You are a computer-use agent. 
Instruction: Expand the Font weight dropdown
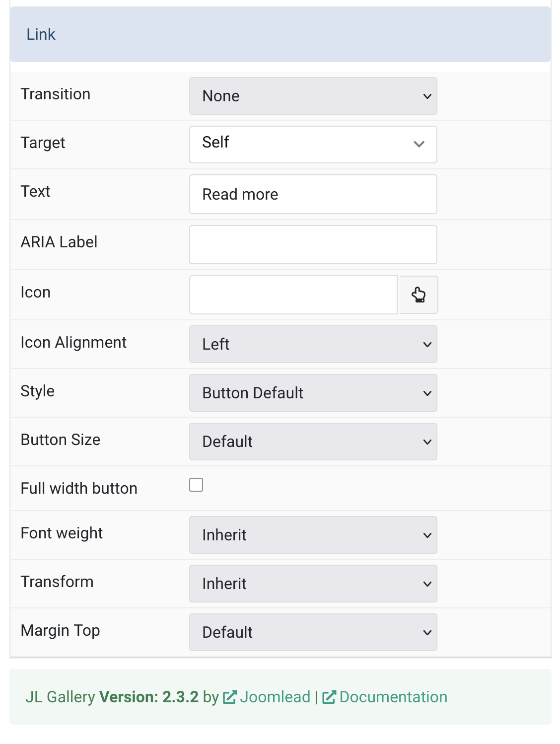313,535
